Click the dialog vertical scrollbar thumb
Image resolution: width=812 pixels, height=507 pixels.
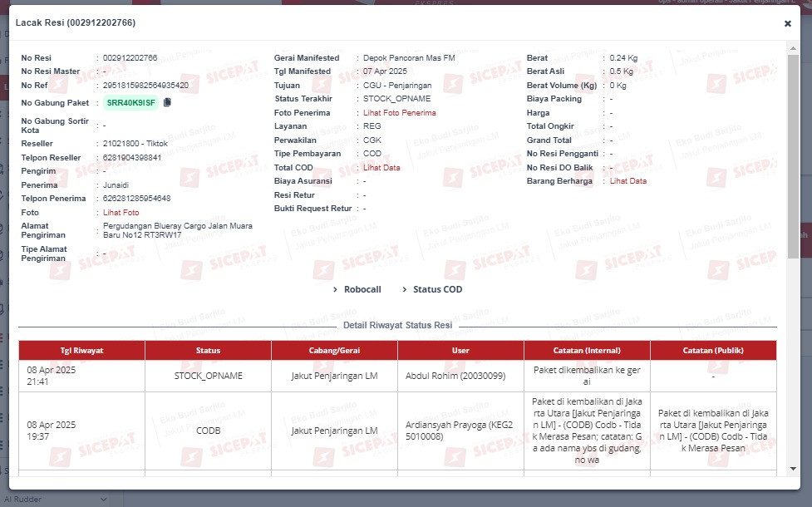tap(793, 156)
